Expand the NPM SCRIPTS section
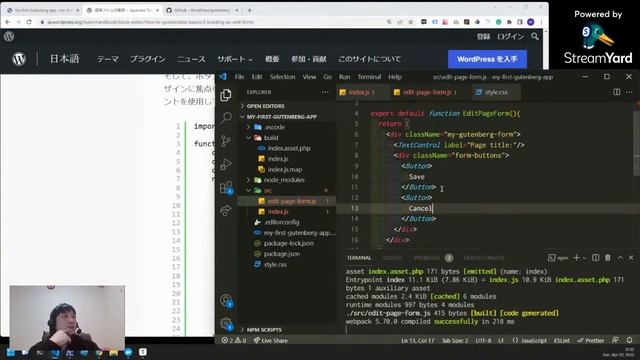 coord(264,329)
